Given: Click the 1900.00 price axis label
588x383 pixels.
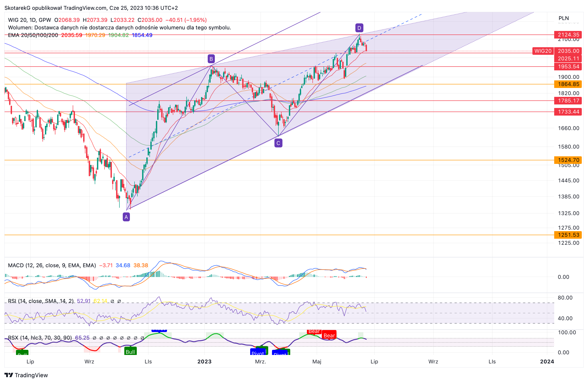Looking at the screenshot, I should (x=568, y=77).
